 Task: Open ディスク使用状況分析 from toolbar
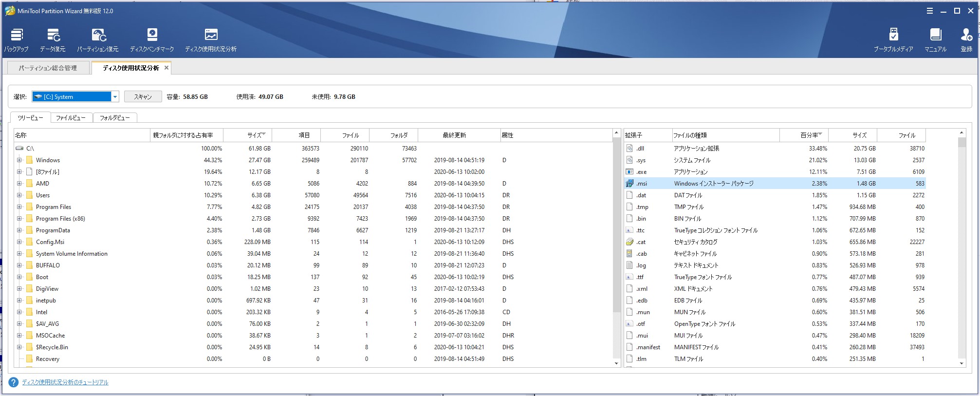[x=211, y=40]
